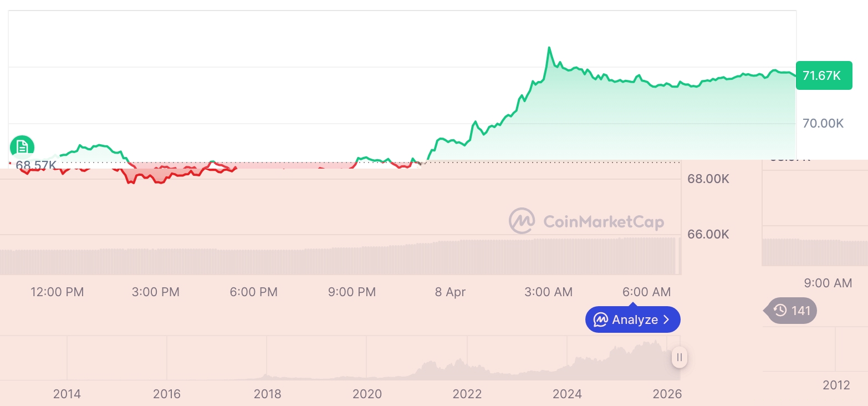Click the 68.57K opening price label
The width and height of the screenshot is (868, 406).
coord(35,165)
